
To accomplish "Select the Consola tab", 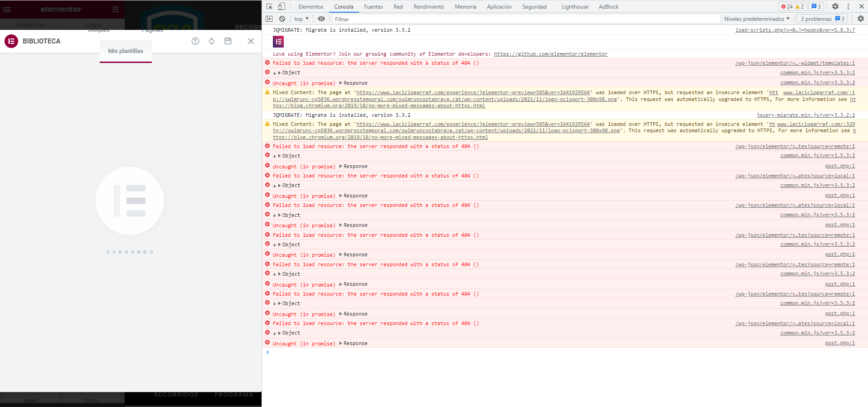I will pos(344,7).
